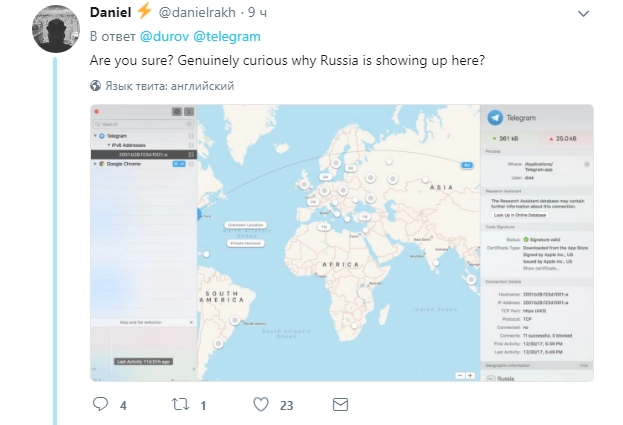This screenshot has width=623, height=425.
Task: Click the Telegram logo in the map panel
Action: tap(497, 118)
